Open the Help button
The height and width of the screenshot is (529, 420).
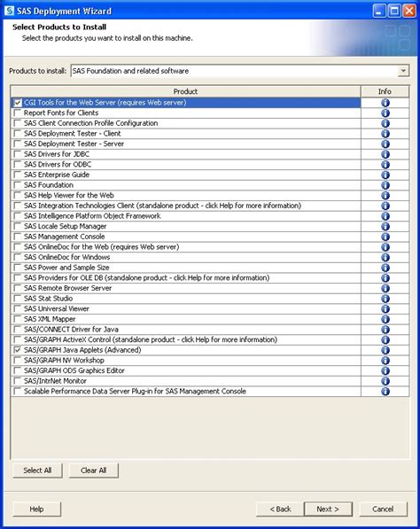(x=36, y=510)
